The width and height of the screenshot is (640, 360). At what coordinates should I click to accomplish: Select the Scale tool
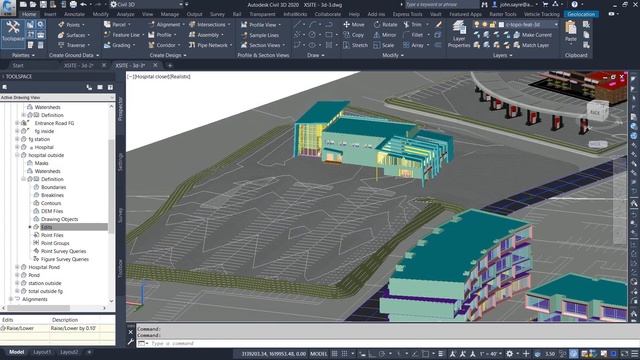[x=383, y=45]
